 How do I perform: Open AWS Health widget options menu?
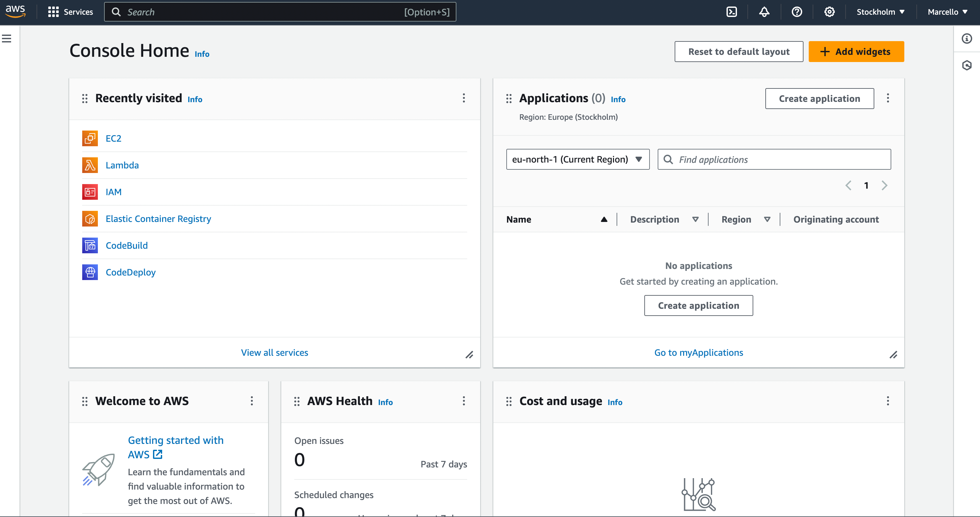463,400
